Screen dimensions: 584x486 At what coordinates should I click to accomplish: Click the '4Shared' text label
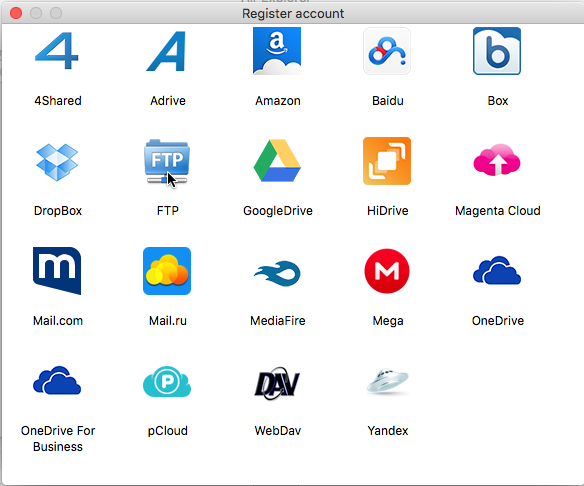click(58, 101)
